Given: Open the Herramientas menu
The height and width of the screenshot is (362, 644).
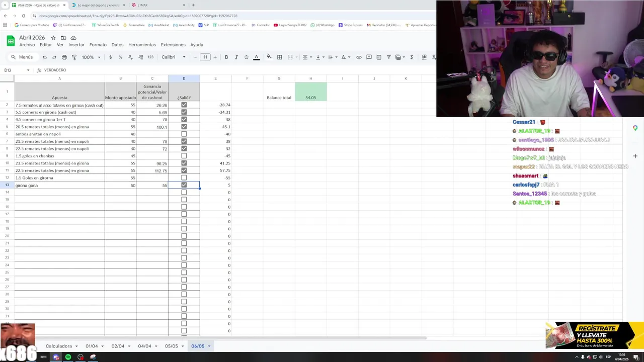Looking at the screenshot, I should click(x=142, y=45).
